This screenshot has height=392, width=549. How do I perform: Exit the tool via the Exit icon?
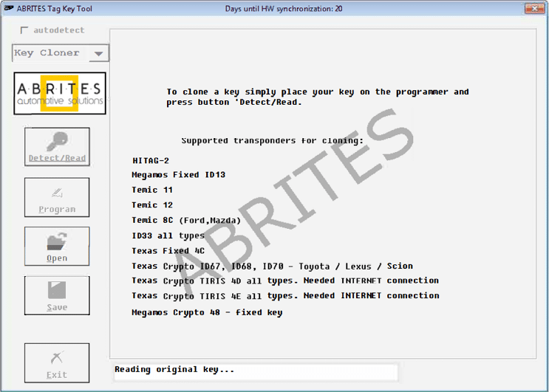(x=57, y=357)
